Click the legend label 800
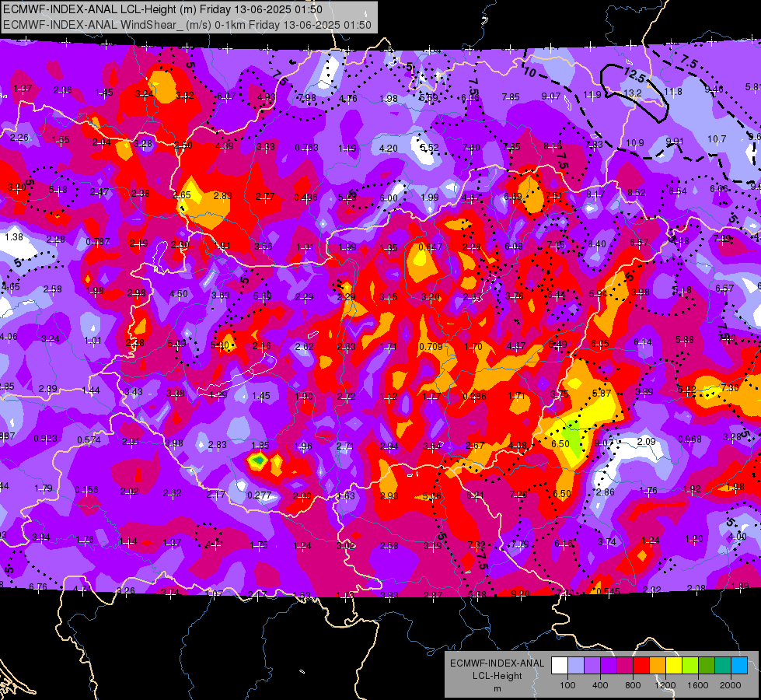The image size is (761, 700). click(x=633, y=685)
